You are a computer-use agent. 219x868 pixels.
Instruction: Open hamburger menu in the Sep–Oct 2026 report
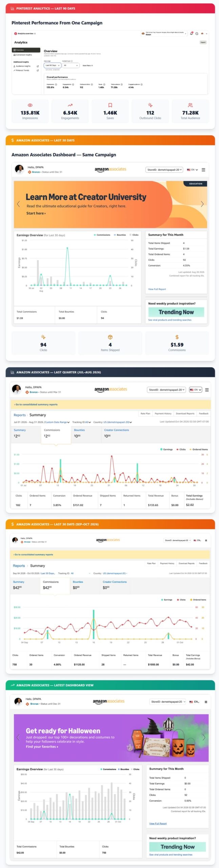click(x=206, y=540)
